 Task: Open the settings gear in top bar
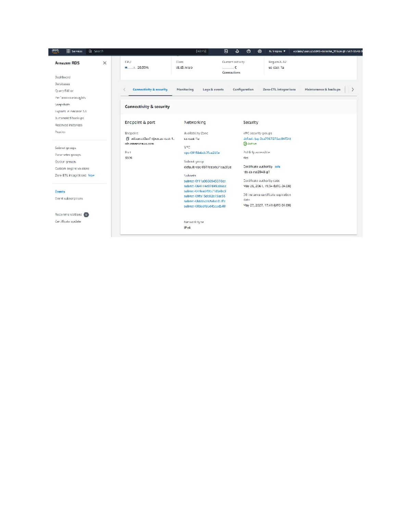pyautogui.click(x=260, y=51)
